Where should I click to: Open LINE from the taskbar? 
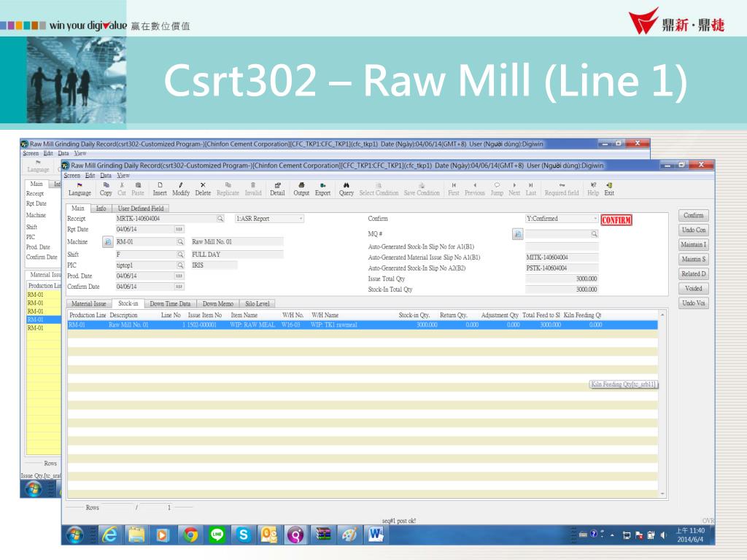point(217,535)
